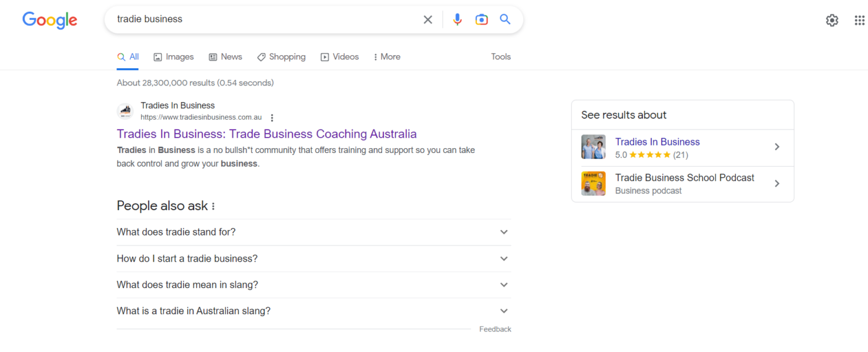868x352 pixels.
Task: Open the settings gear
Action: point(832,20)
